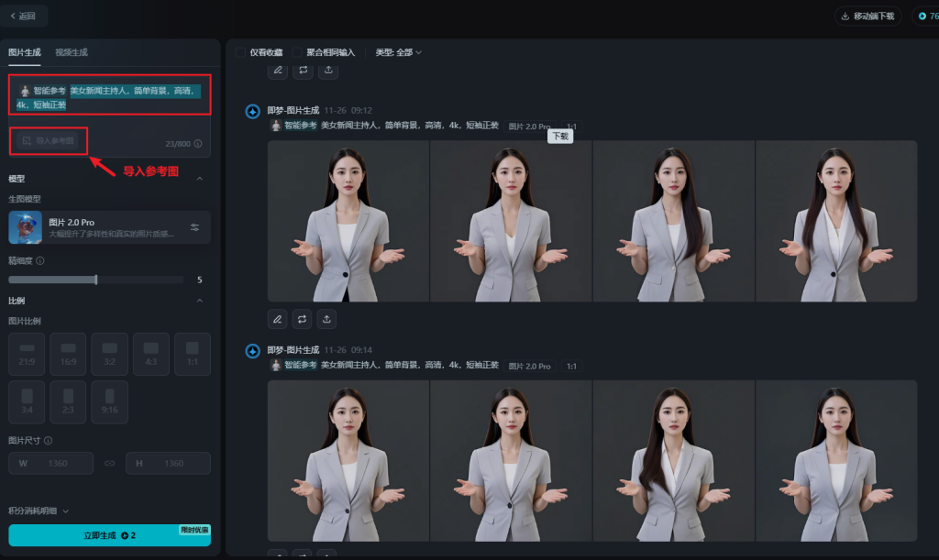
Task: Open the 类型: 全部 dropdown
Action: [x=398, y=52]
